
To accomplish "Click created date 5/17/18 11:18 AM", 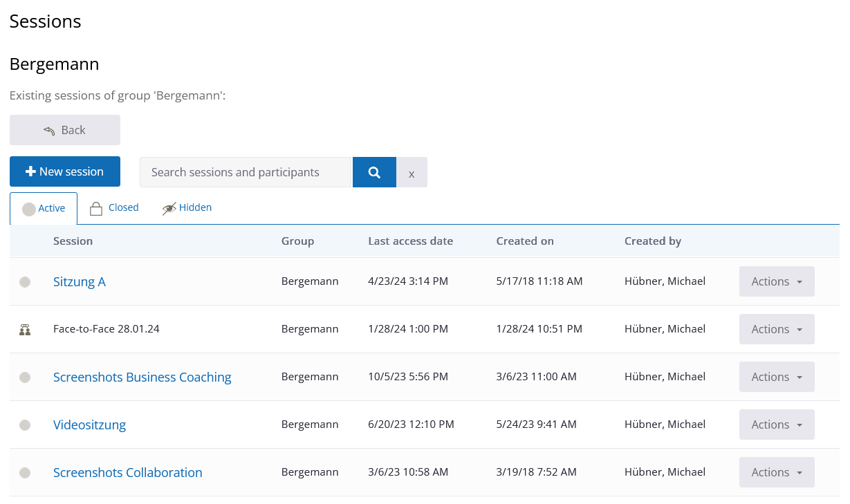I will click(539, 281).
